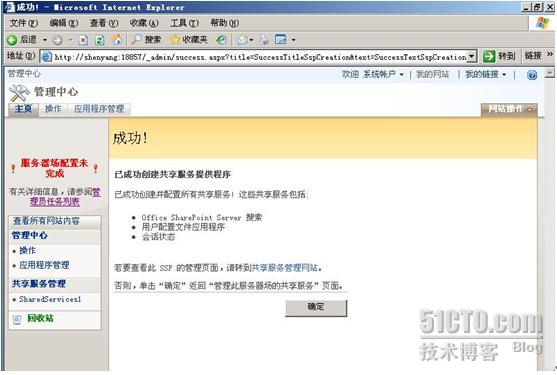Click the address bar URL field
This screenshot has height=375, width=557.
point(260,57)
